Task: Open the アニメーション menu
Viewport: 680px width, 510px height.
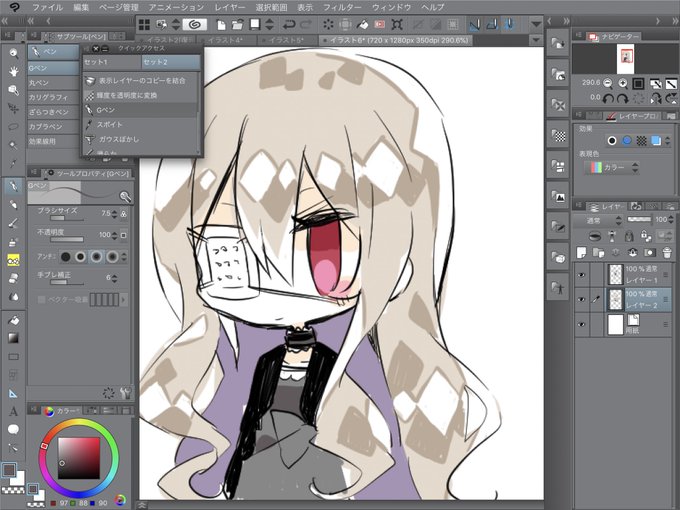Action: [x=176, y=7]
